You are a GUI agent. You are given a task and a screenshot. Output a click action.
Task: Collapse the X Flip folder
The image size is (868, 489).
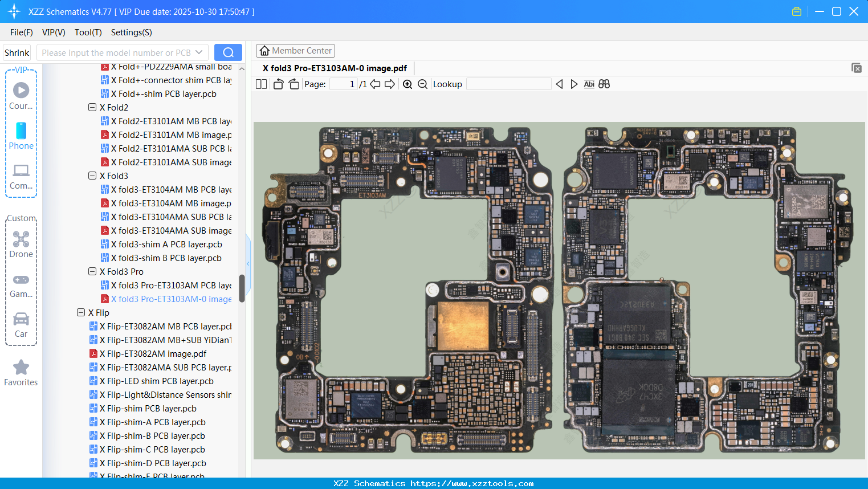81,312
